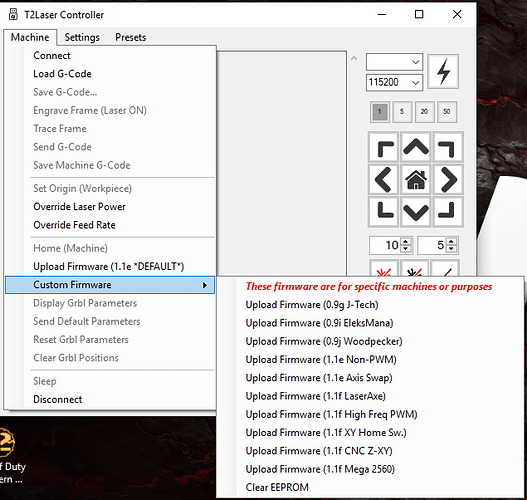Choose Load G-Code menu entry
The height and width of the screenshot is (500, 527).
(110, 74)
